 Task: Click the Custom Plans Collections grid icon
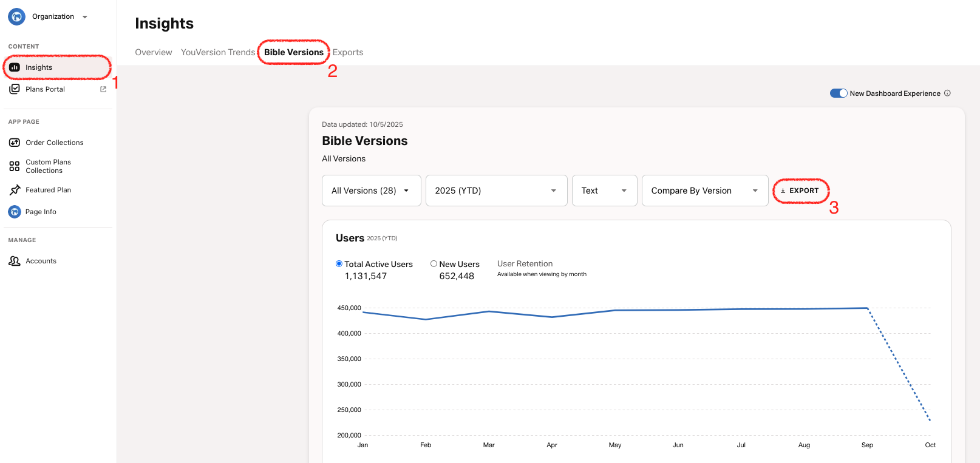click(15, 166)
